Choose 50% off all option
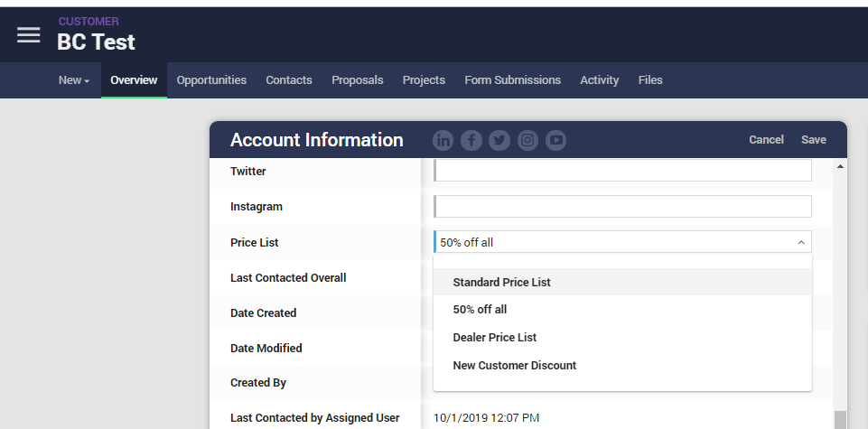Screen dimensions: 868x429 [x=480, y=309]
